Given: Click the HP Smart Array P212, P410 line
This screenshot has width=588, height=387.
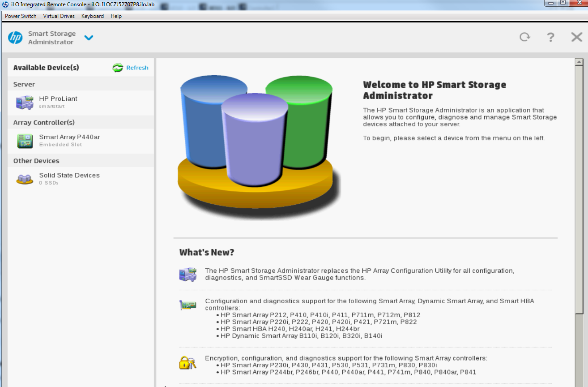Looking at the screenshot, I should point(320,315).
